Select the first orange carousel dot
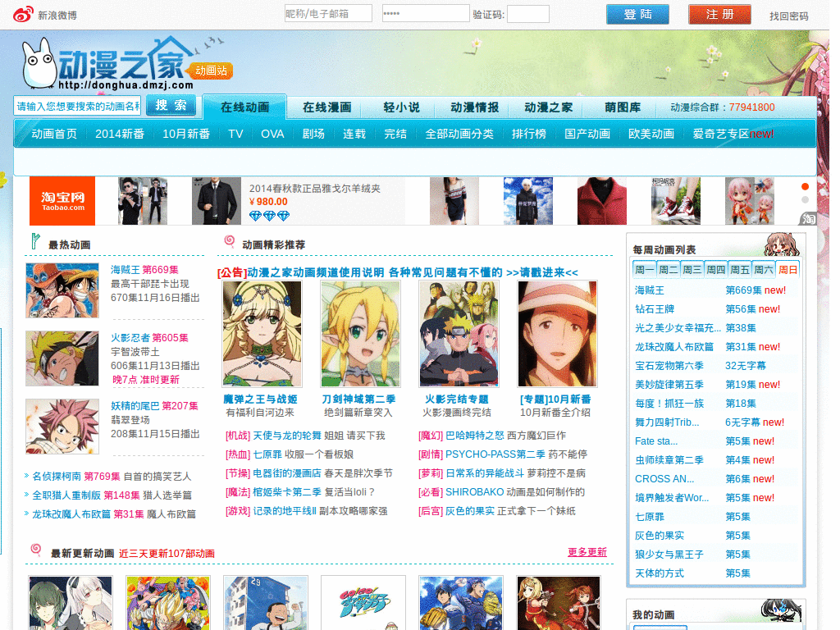Viewport: 840px width, 630px height. pyautogui.click(x=805, y=186)
